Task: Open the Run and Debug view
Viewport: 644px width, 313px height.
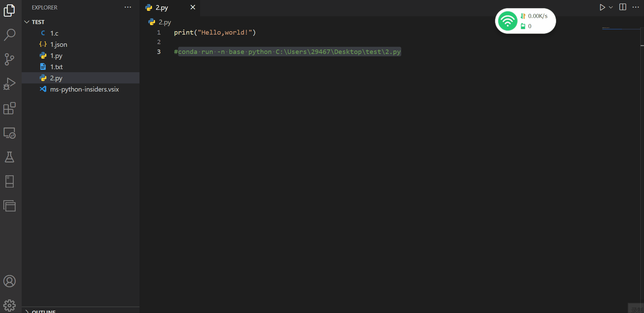Action: (x=10, y=83)
